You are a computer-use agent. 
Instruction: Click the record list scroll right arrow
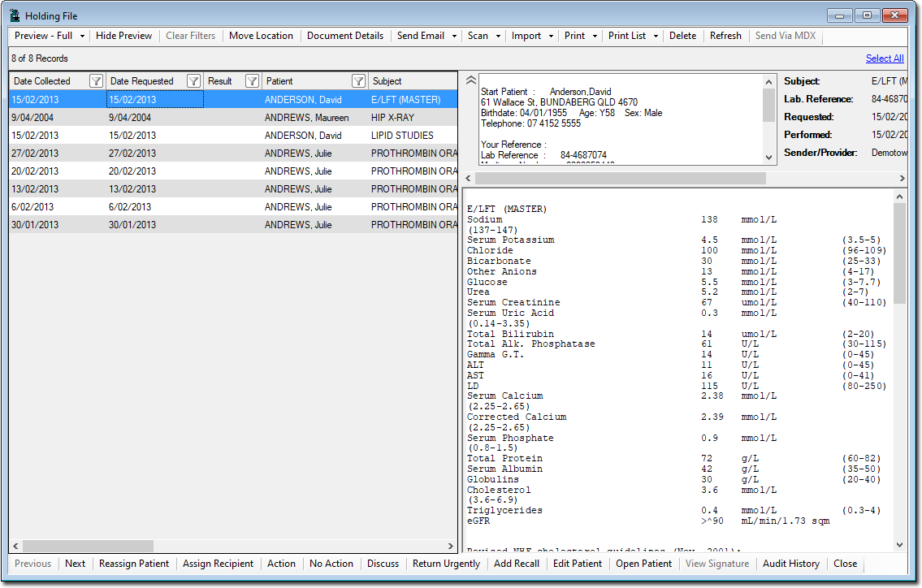click(x=450, y=547)
